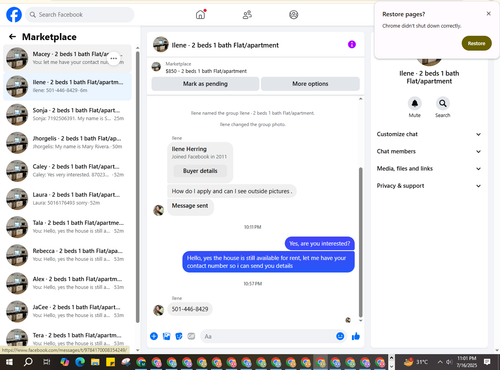The height and width of the screenshot is (370, 500).
Task: Open Task View on the taskbar
Action: coord(47,362)
